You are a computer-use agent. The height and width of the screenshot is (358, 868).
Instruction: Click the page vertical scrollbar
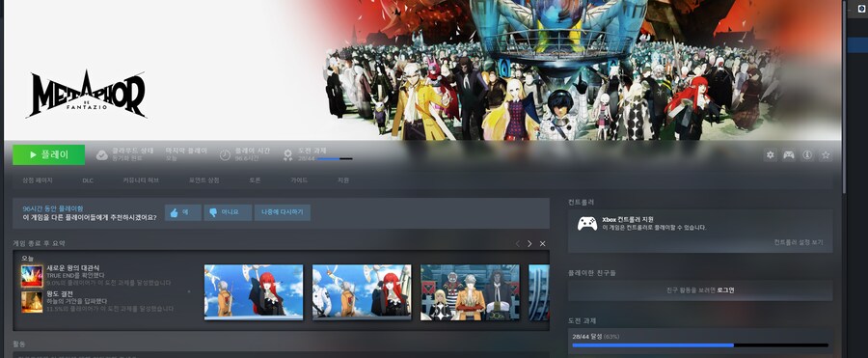pyautogui.click(x=844, y=97)
